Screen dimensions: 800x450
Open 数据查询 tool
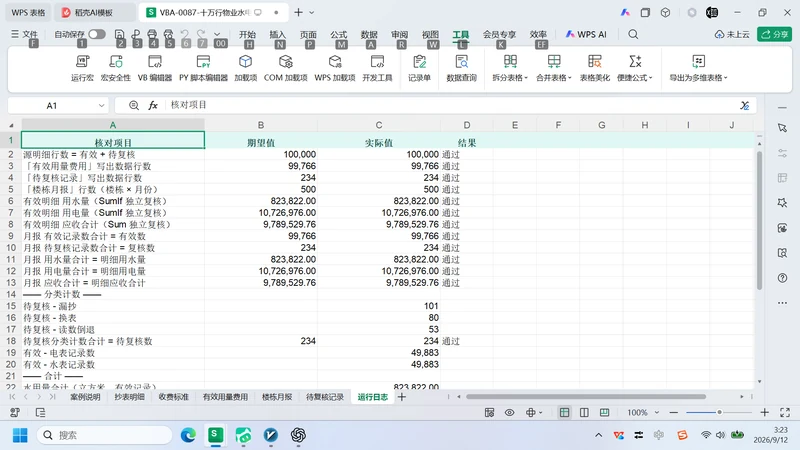(461, 68)
